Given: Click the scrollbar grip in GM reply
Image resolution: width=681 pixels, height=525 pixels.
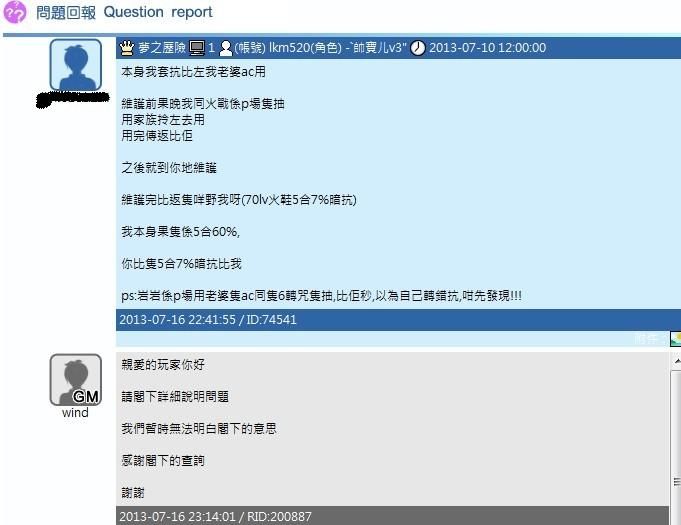Looking at the screenshot, I should (676, 482).
